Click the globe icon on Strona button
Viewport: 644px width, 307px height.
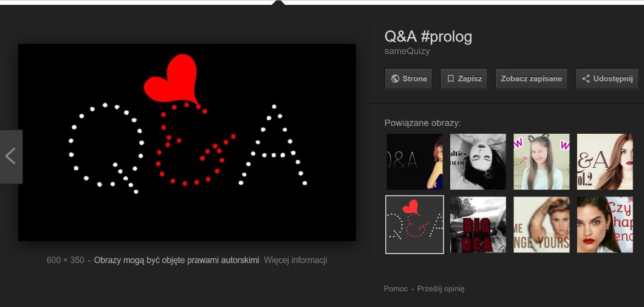[x=395, y=79]
